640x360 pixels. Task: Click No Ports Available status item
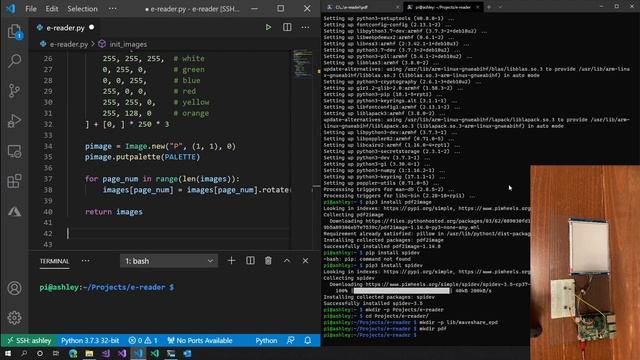coord(200,340)
